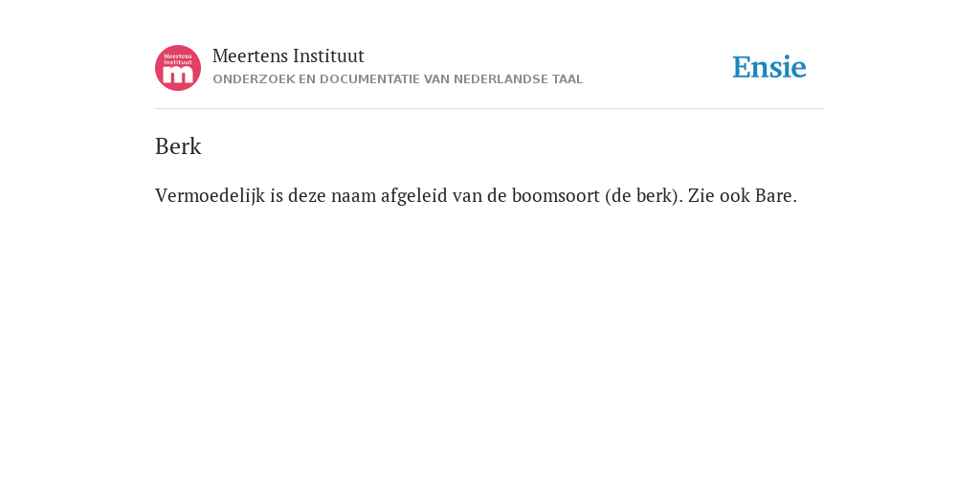This screenshot has width=980, height=490.
Task: Click the parenthesized "(de berk)" text
Action: click(x=644, y=195)
